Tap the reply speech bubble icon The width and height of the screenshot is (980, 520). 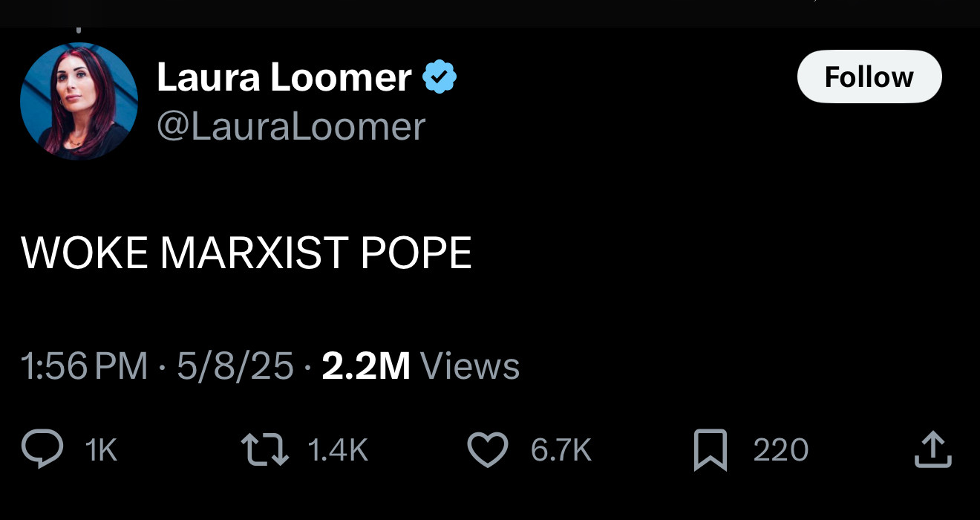(x=42, y=450)
